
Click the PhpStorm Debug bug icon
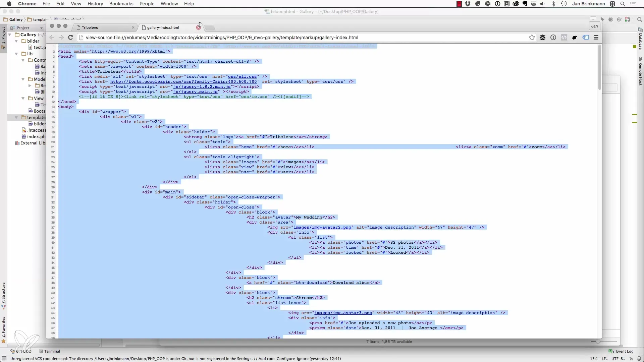click(x=611, y=19)
